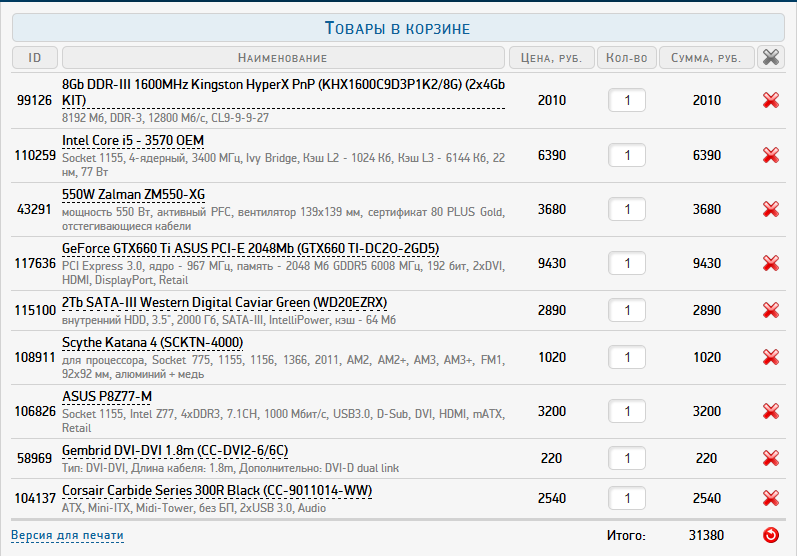
Task: Open ASUS P8Z77-M product link
Action: pyautogui.click(x=107, y=396)
